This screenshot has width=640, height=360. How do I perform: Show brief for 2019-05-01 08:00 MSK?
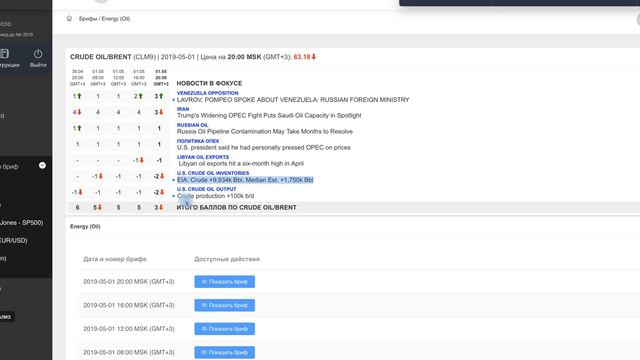tap(224, 352)
